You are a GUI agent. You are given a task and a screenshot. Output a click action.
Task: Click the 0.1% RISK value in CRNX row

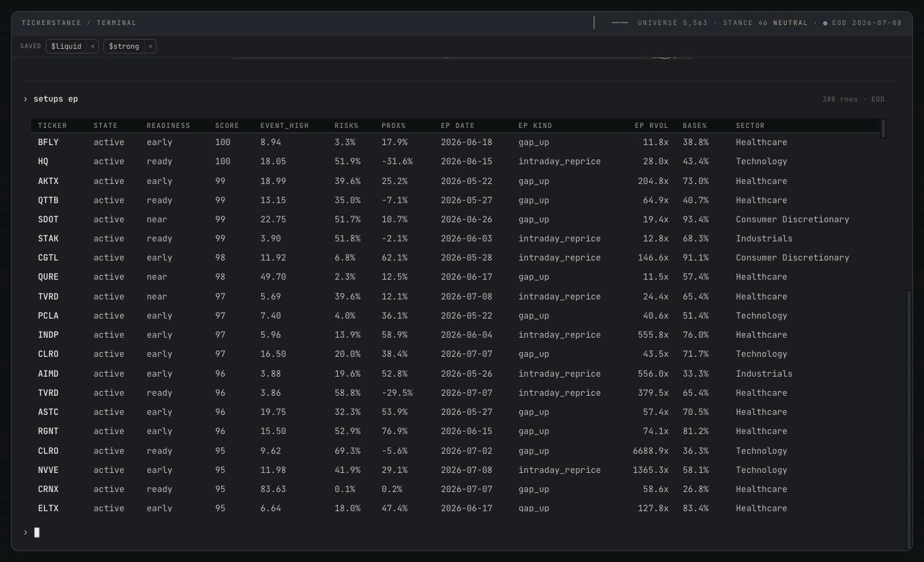tap(345, 489)
